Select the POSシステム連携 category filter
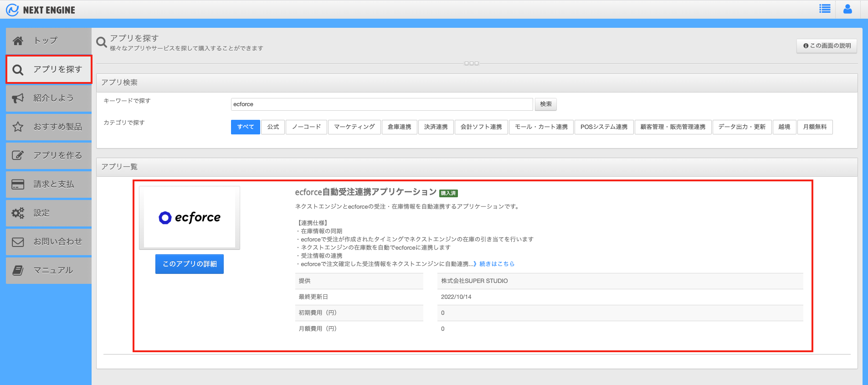This screenshot has width=868, height=385. click(x=604, y=127)
